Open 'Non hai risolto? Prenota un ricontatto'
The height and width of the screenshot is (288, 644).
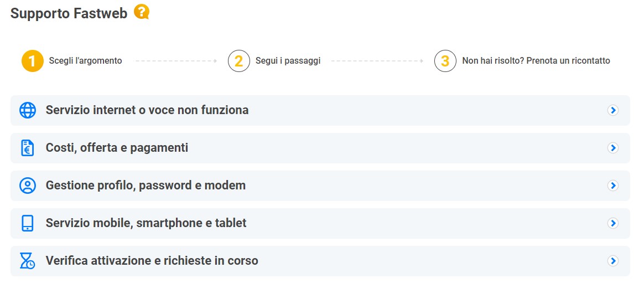pyautogui.click(x=536, y=61)
